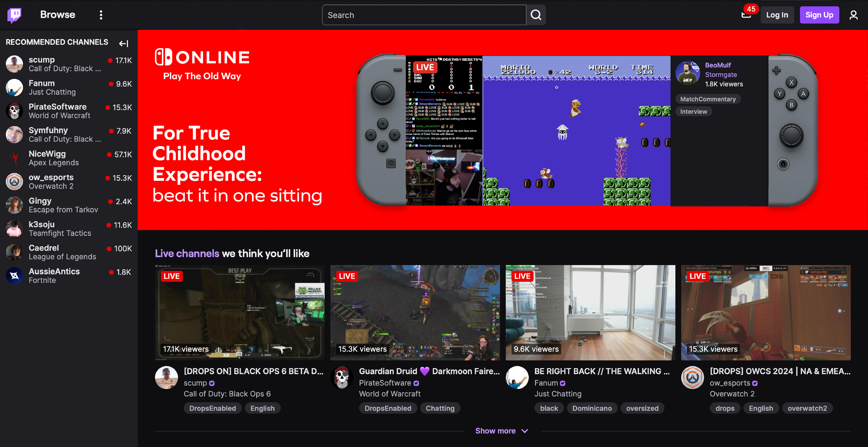Viewport: 868px width, 447px height.
Task: Click scump's avatar below the stream card
Action: click(x=166, y=378)
